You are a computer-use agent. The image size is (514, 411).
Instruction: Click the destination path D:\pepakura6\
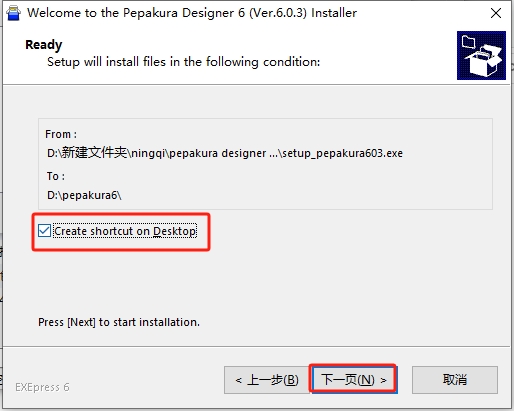tap(84, 195)
